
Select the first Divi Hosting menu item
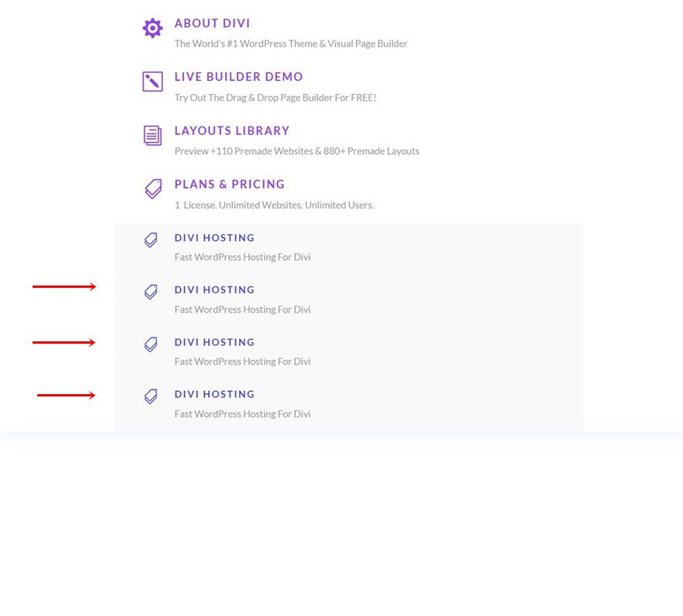214,238
